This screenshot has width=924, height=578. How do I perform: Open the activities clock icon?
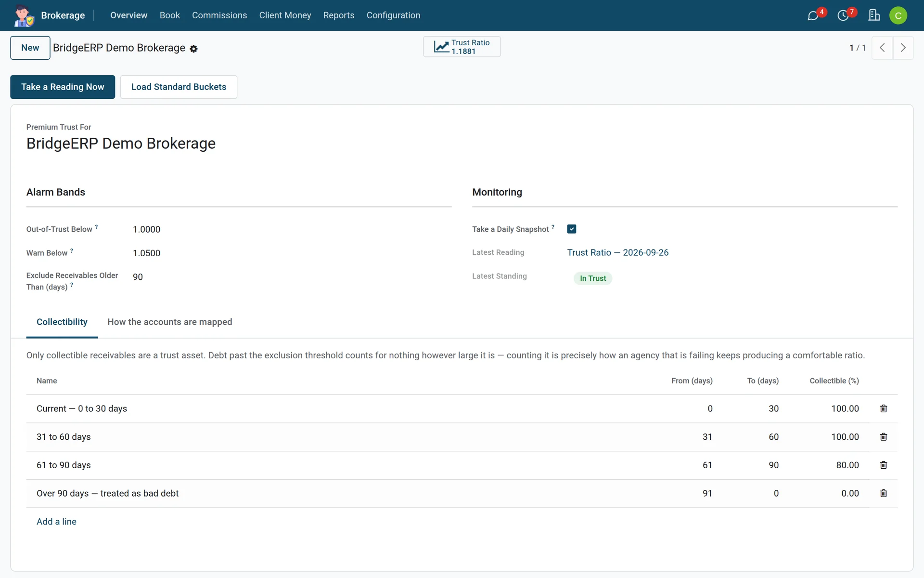[843, 15]
